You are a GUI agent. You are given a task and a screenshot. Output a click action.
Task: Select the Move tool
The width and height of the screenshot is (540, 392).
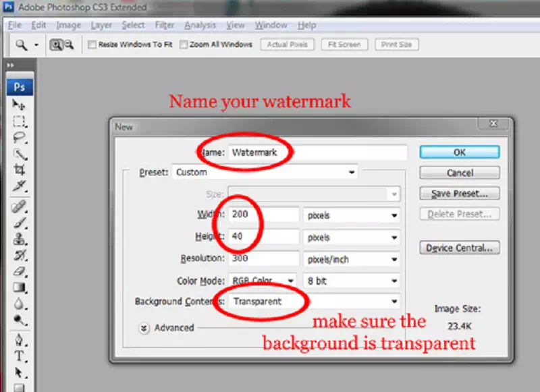pos(19,105)
